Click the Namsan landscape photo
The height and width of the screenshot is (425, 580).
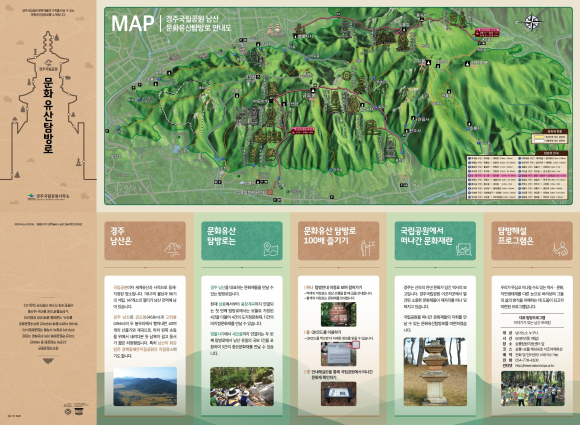145,387
